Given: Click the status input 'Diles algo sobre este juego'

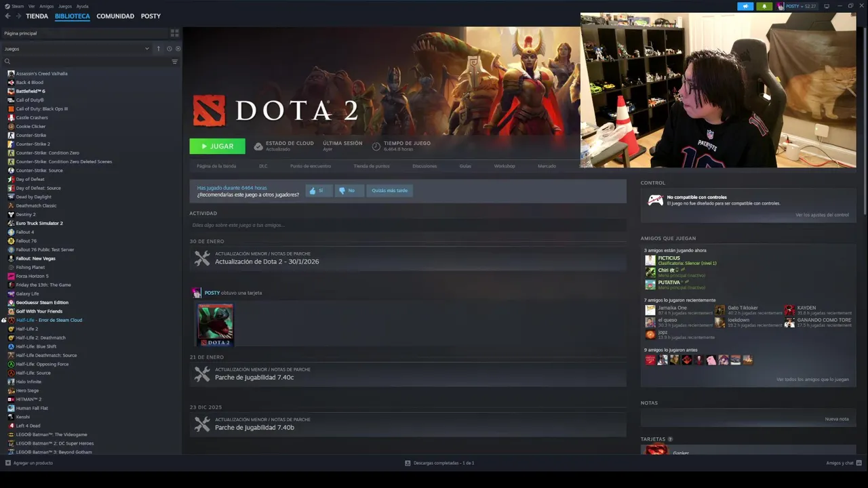Looking at the screenshot, I should coord(408,225).
